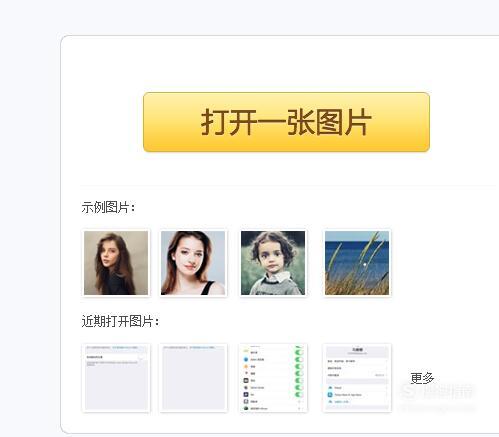
Task: Load the last 示例图片 example with the blue sea
Action: [x=357, y=263]
